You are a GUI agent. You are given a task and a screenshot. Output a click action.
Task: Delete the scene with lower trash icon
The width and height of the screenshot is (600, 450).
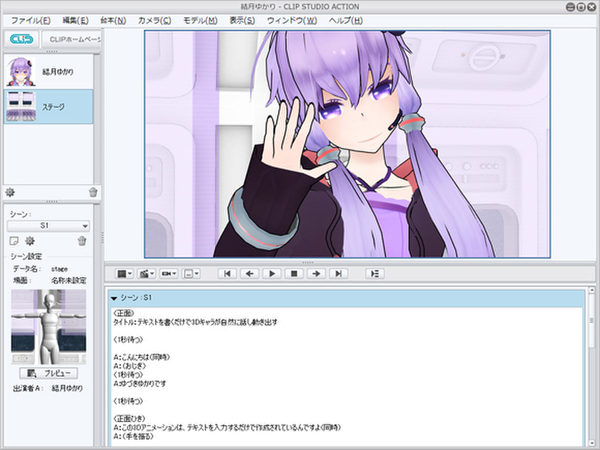pos(82,241)
